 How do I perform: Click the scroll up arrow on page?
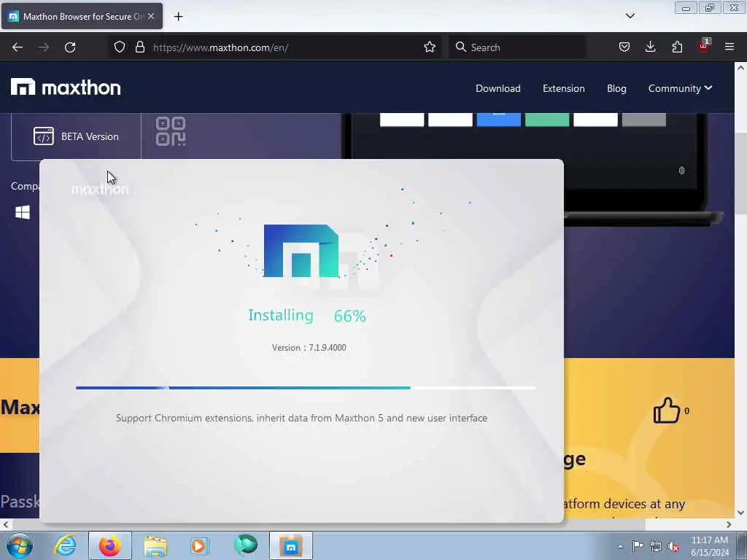(740, 68)
